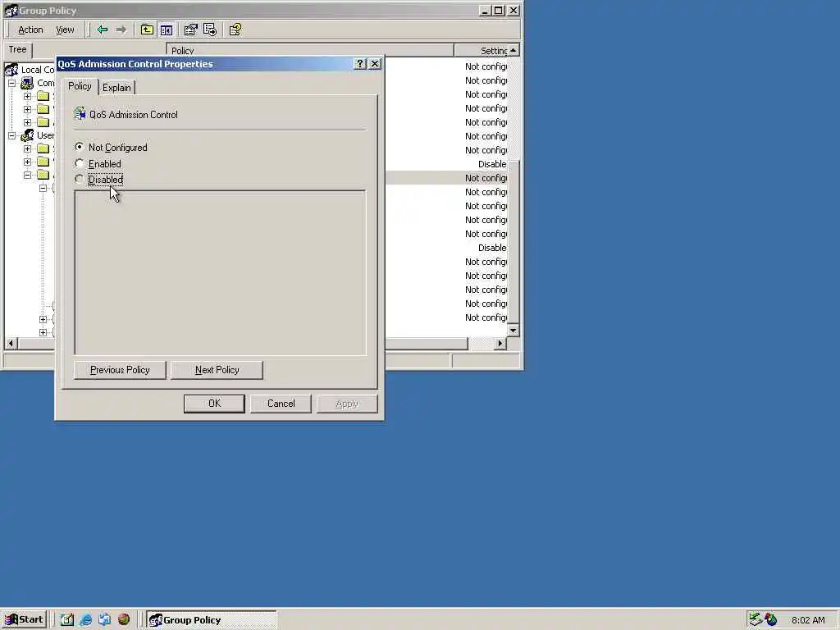Select the Computer Configuration node icon
Image resolution: width=840 pixels, height=630 pixels.
tap(27, 83)
